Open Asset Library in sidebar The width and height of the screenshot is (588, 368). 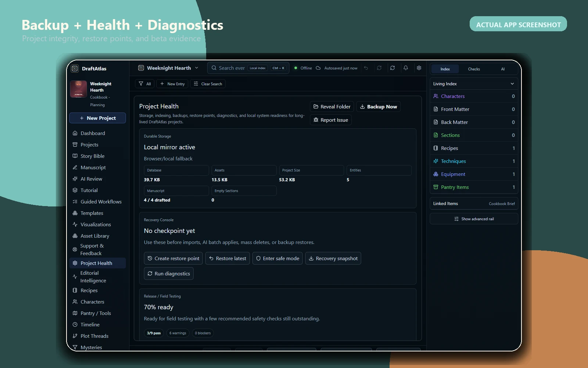[97, 236]
